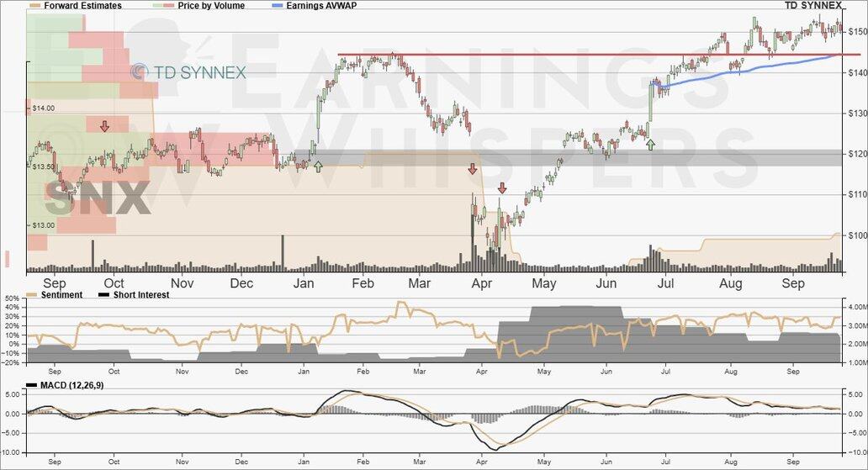This screenshot has width=868, height=470.
Task: Click the $120 price axis label
Action: coord(856,154)
